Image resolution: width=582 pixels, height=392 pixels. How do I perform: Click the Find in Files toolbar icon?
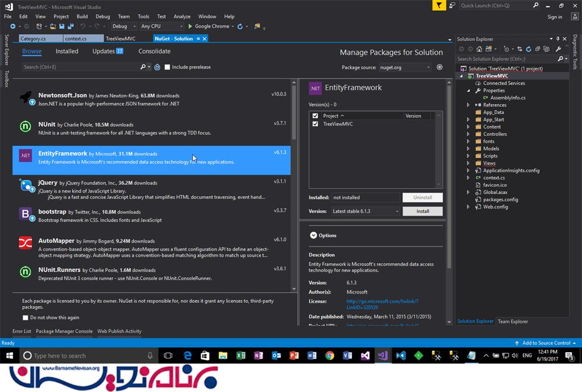click(257, 26)
